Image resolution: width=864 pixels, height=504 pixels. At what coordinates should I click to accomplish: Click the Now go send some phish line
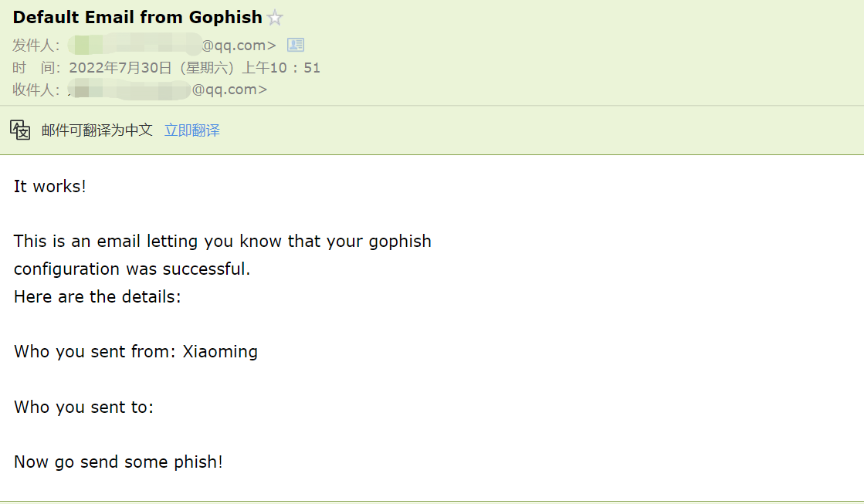point(118,462)
